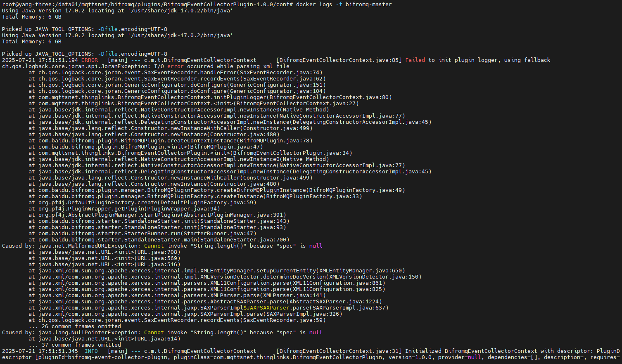Click the 'StandaloneStarter.java:143' stack frame
The image size is (622, 364).
tap(159, 221)
